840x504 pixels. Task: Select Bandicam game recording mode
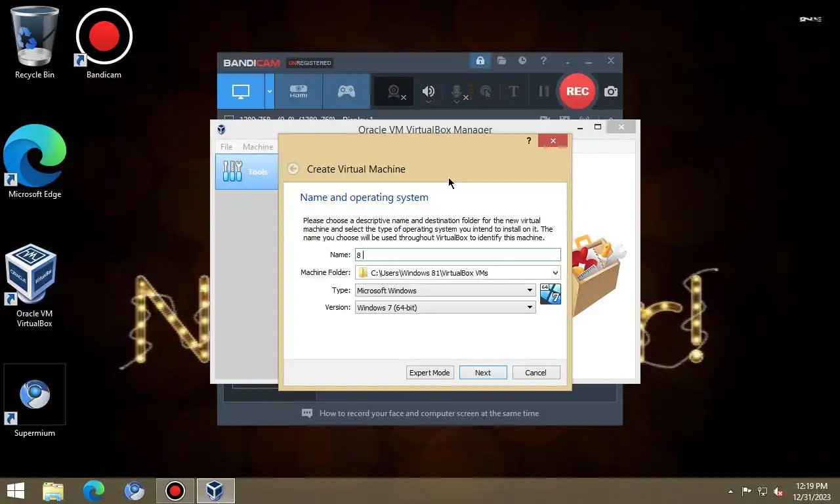point(346,91)
